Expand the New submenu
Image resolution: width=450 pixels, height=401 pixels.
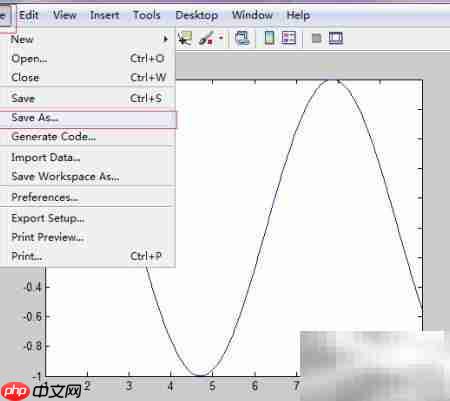[x=88, y=39]
